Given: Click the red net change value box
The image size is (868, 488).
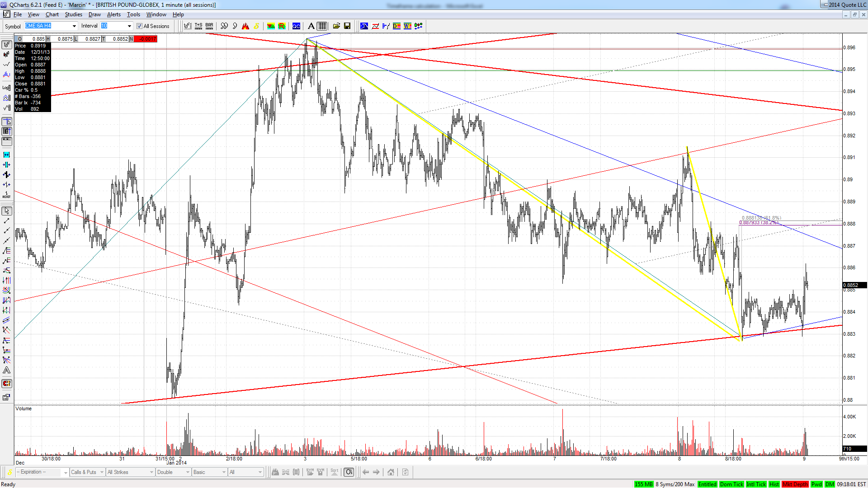Looking at the screenshot, I should click(146, 39).
